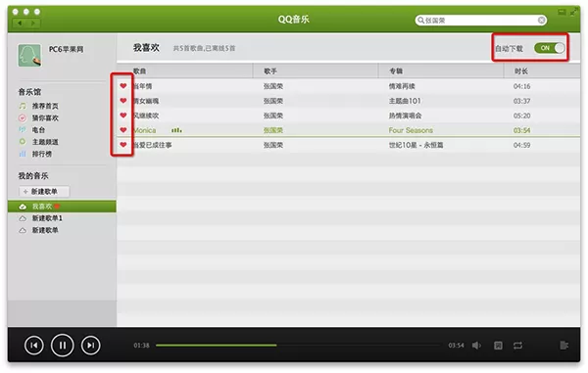Click the search magnifier icon
Image resolution: width=588 pixels, height=373 pixels.
[x=420, y=21]
